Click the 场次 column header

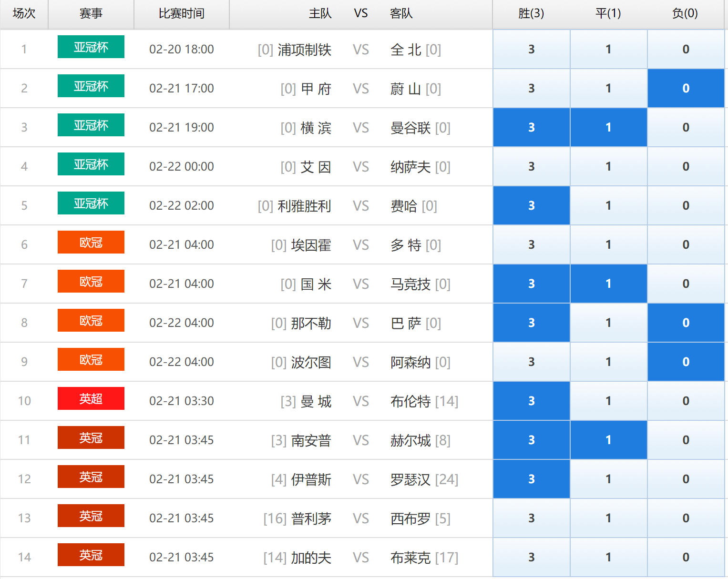click(24, 13)
